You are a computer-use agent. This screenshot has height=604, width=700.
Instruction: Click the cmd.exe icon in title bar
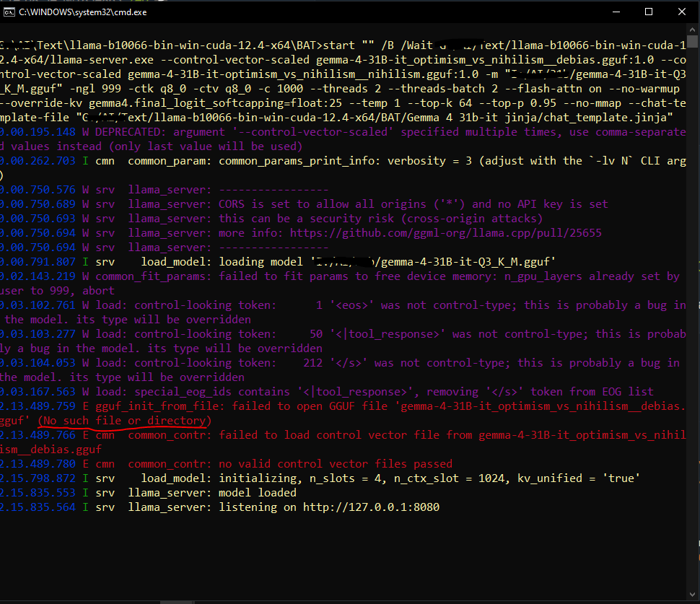pos(9,12)
